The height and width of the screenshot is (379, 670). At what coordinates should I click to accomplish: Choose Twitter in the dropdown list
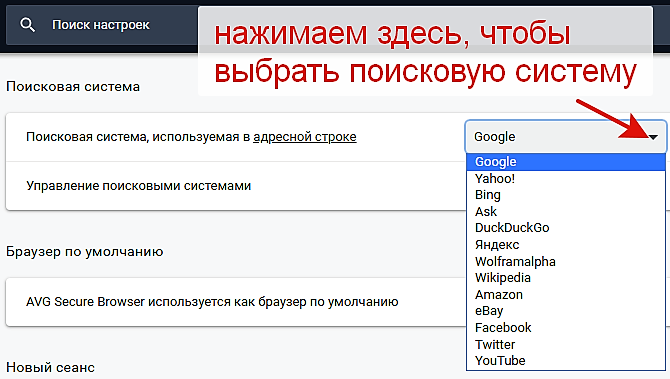pyautogui.click(x=566, y=344)
